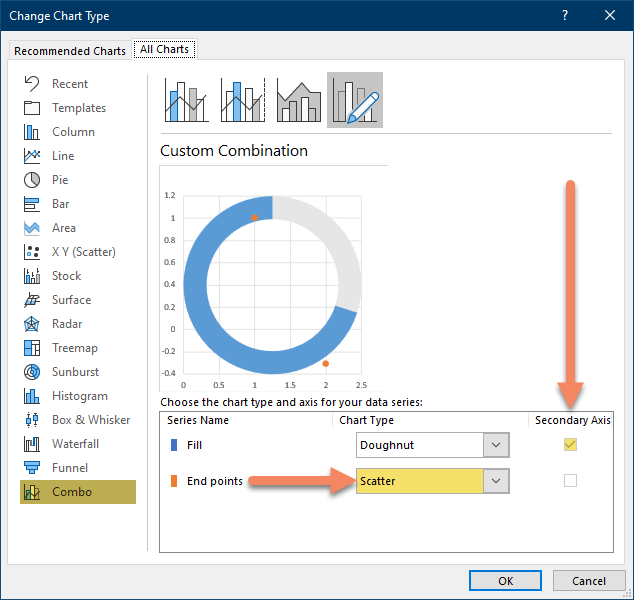The width and height of the screenshot is (634, 600).
Task: Pick the Stacked Area - Clustered Column icon
Action: pyautogui.click(x=298, y=100)
